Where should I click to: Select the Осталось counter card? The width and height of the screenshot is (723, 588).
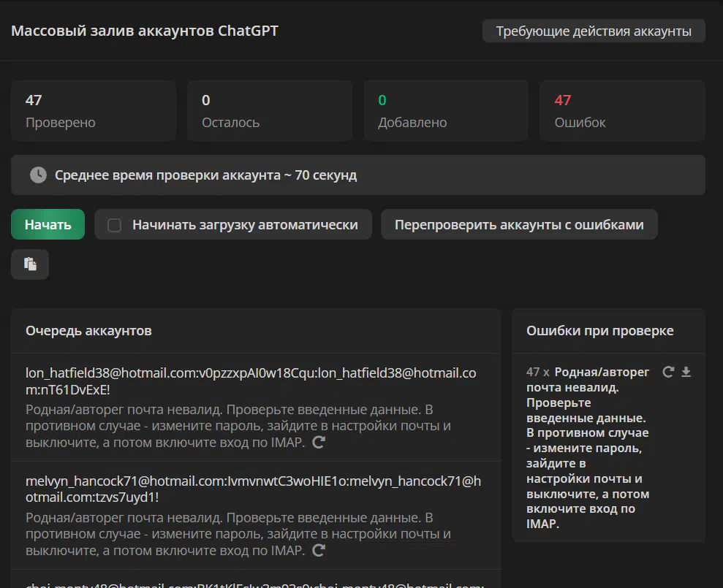(x=269, y=110)
